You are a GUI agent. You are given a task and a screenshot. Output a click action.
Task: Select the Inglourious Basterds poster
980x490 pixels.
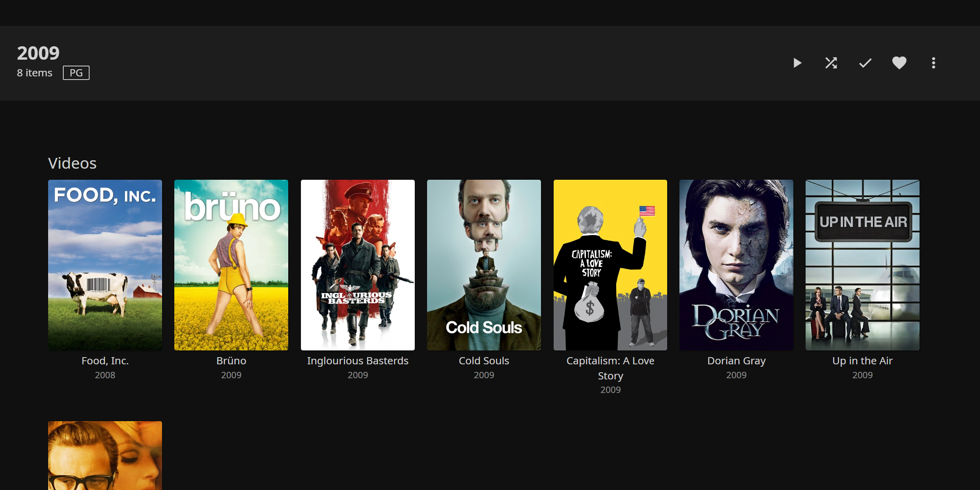357,265
